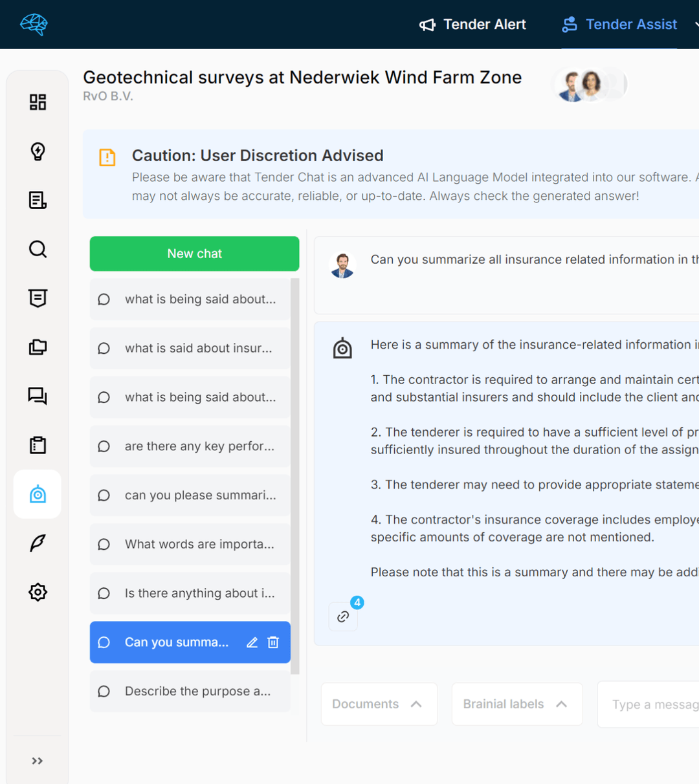Click the team member avatars
This screenshot has height=784, width=699.
590,85
